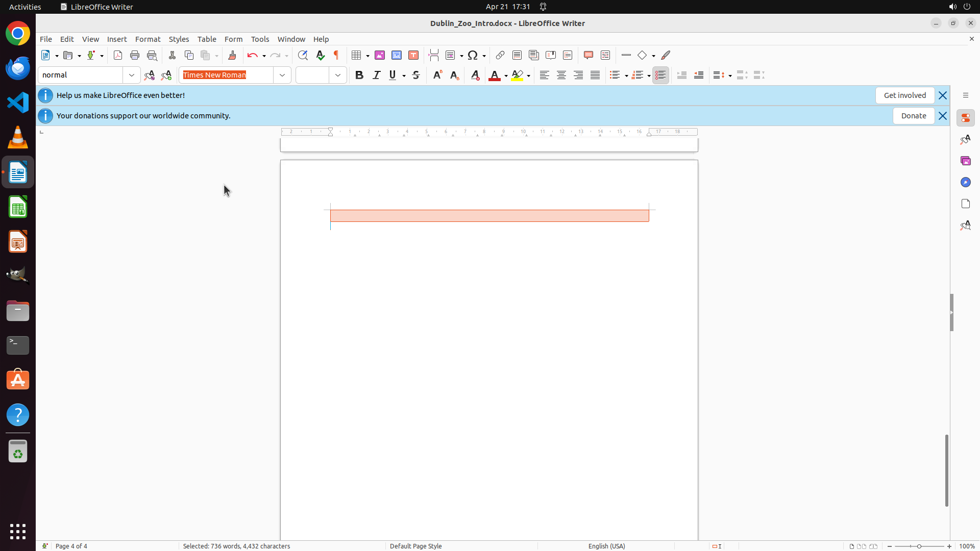
Task: Open the Gallery sidebar panel
Action: click(x=965, y=161)
